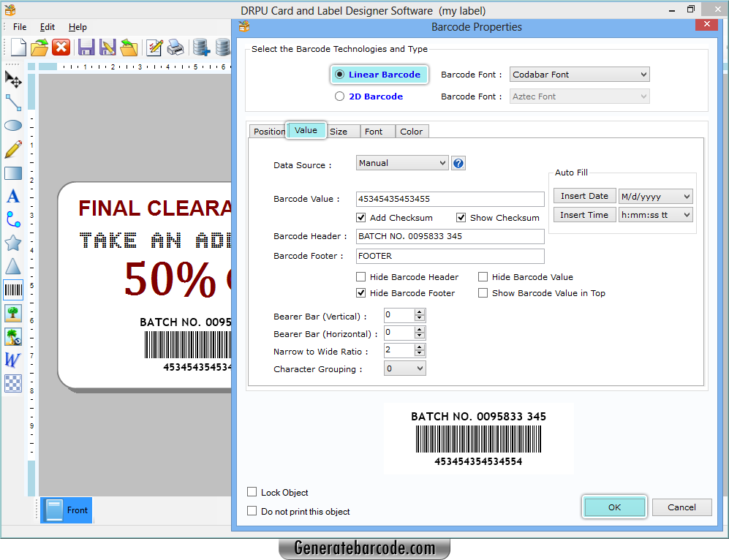This screenshot has height=560, width=729.
Task: Open the Codabar Font dropdown
Action: (x=579, y=75)
